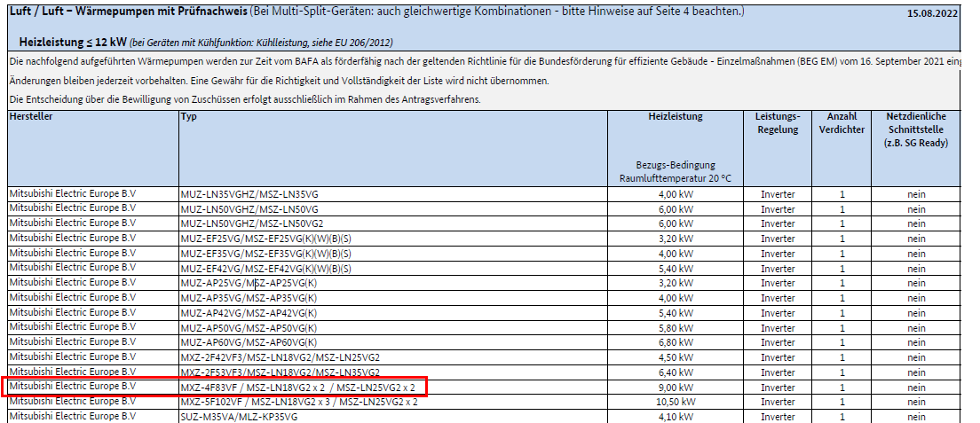980x423 pixels.
Task: Select type cell MUZ-LN35VGHZ/MSZ-LN35VG
Action: [393, 193]
